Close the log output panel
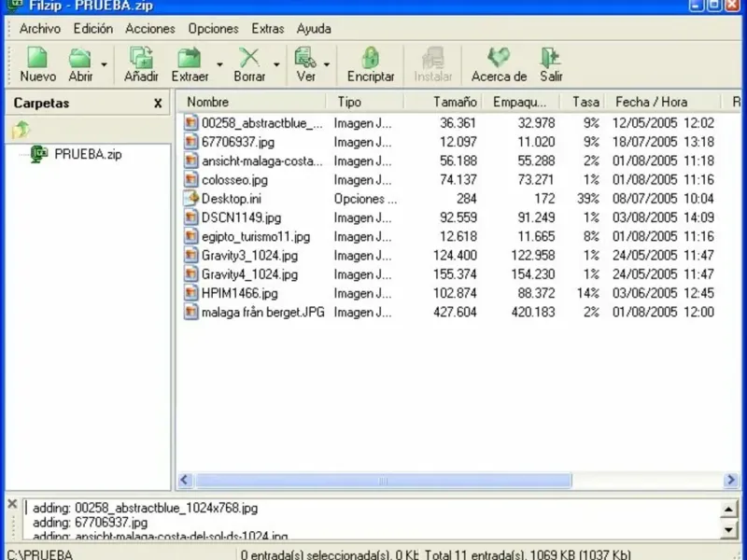747x560 pixels. click(x=12, y=504)
